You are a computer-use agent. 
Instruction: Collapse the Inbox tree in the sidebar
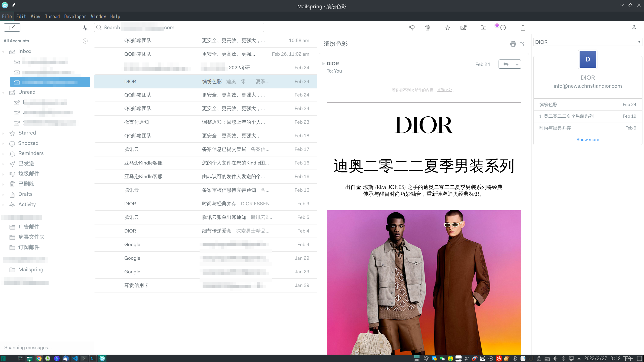tap(3, 52)
